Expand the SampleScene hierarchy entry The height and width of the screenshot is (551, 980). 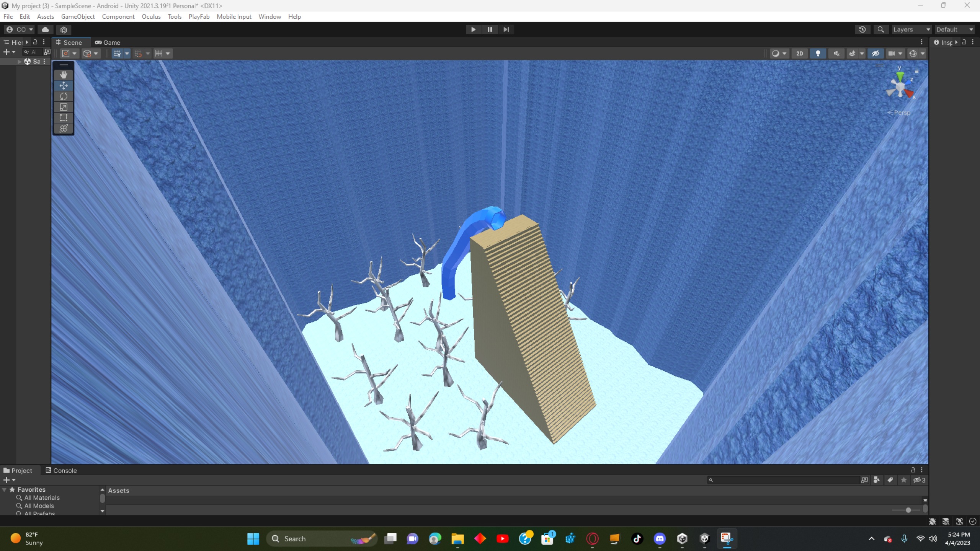(20, 62)
